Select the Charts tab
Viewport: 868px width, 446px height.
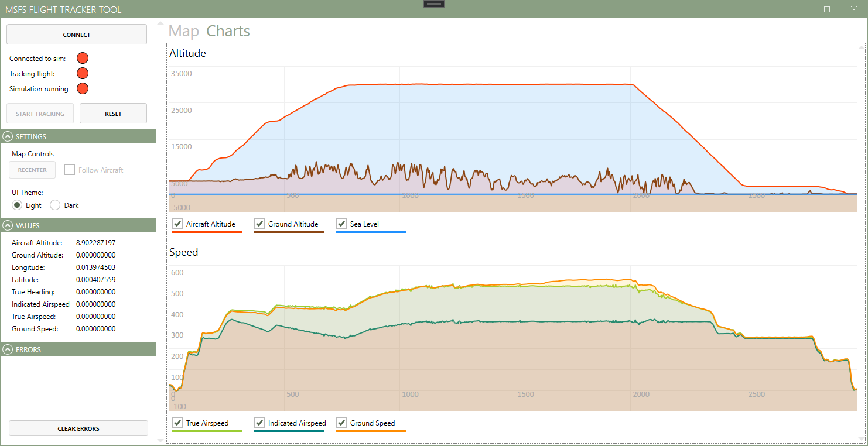coord(228,31)
